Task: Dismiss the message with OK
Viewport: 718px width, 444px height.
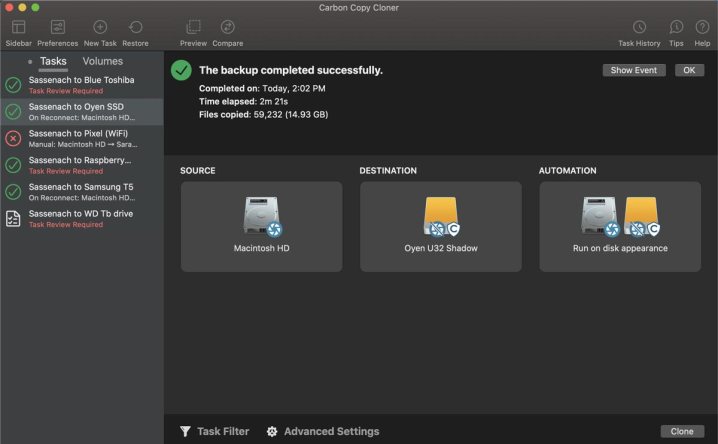Action: click(x=689, y=70)
